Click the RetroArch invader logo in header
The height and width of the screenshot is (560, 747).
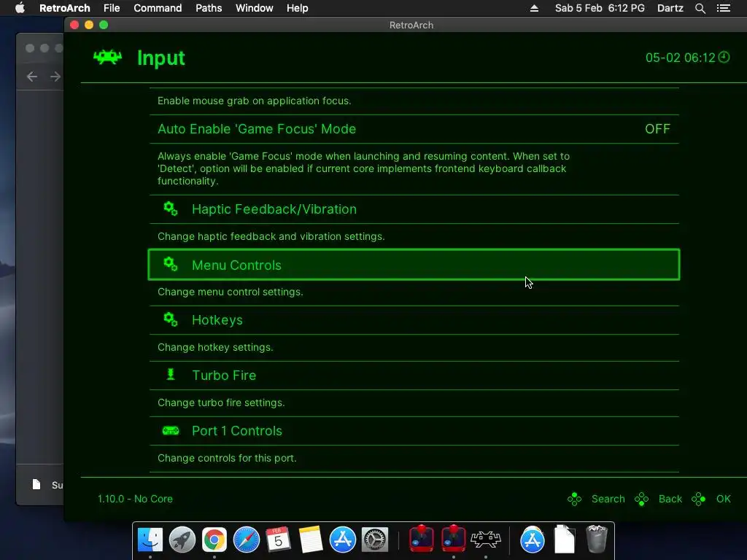pyautogui.click(x=108, y=57)
